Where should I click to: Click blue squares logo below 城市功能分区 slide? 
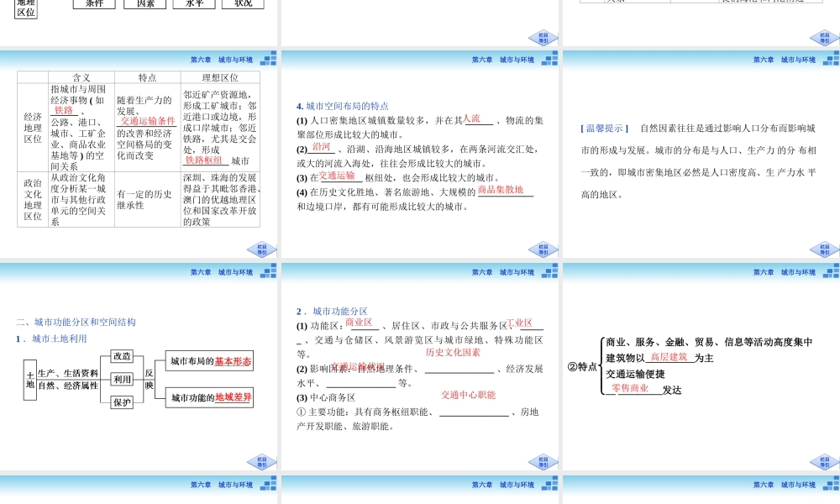click(549, 484)
